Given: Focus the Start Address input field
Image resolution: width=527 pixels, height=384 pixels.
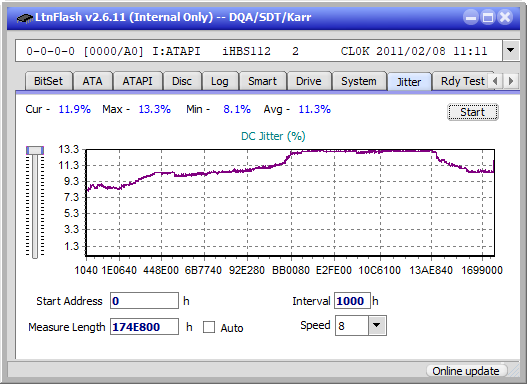Looking at the screenshot, I should click(x=145, y=301).
